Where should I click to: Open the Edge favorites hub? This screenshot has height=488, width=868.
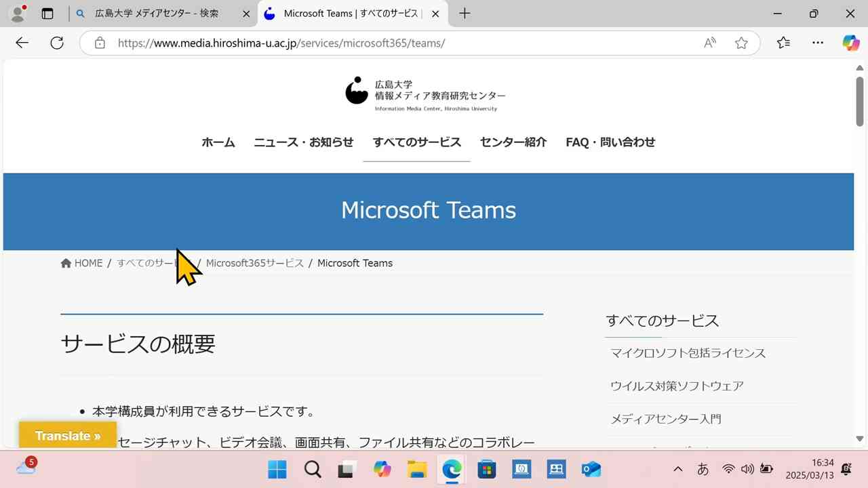point(783,43)
